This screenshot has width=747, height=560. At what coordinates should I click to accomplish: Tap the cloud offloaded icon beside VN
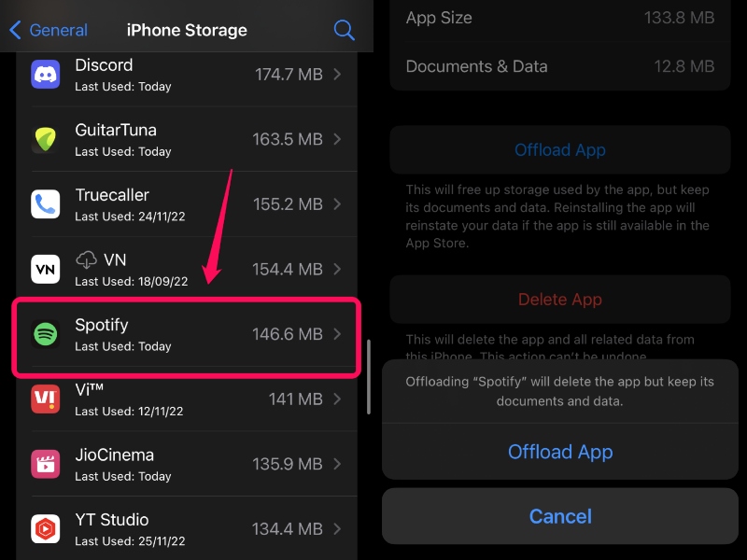(88, 259)
